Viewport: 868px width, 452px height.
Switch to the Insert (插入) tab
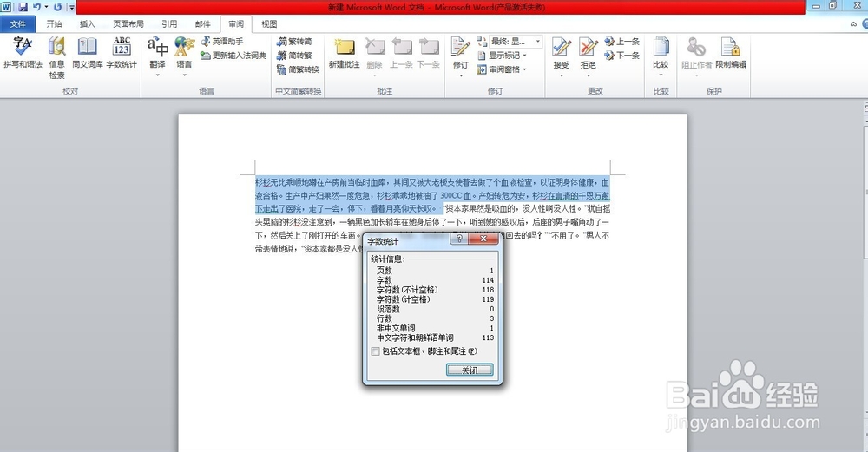pyautogui.click(x=88, y=23)
